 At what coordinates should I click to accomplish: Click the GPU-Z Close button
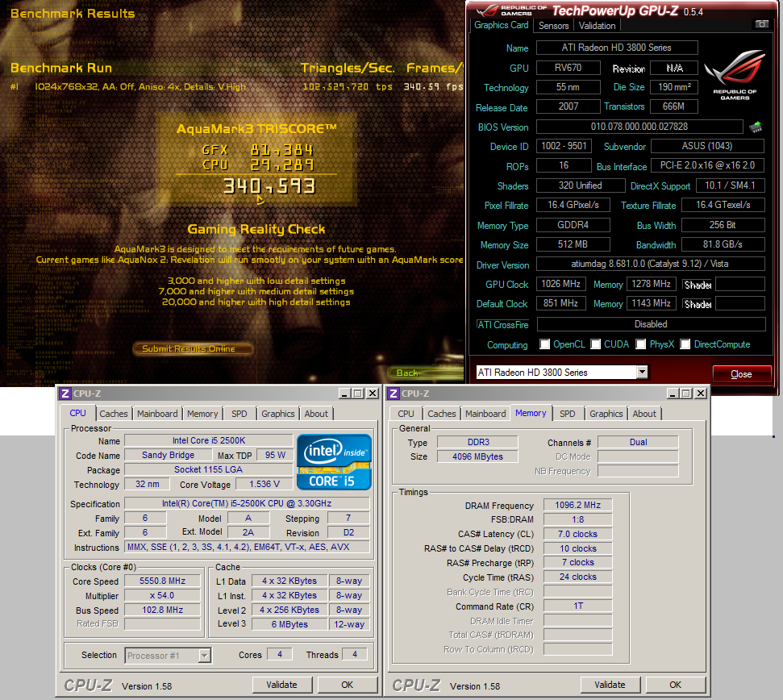click(742, 374)
